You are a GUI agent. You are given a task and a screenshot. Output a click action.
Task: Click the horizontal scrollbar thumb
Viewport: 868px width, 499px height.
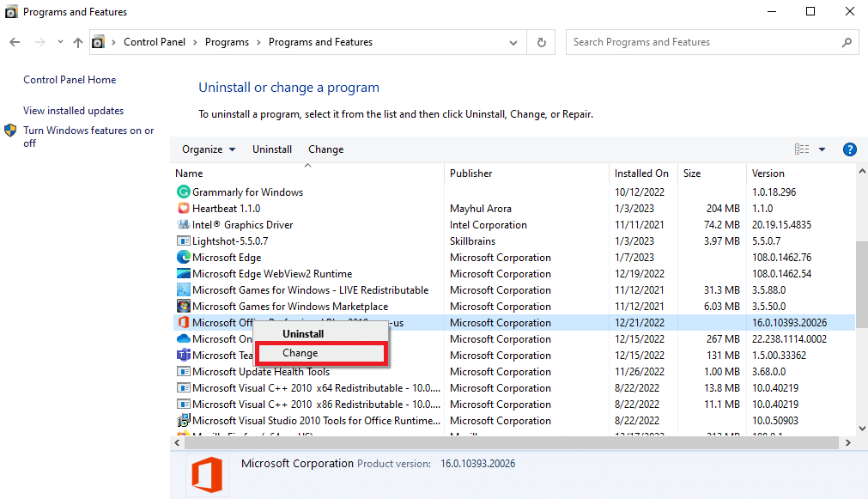(512, 442)
